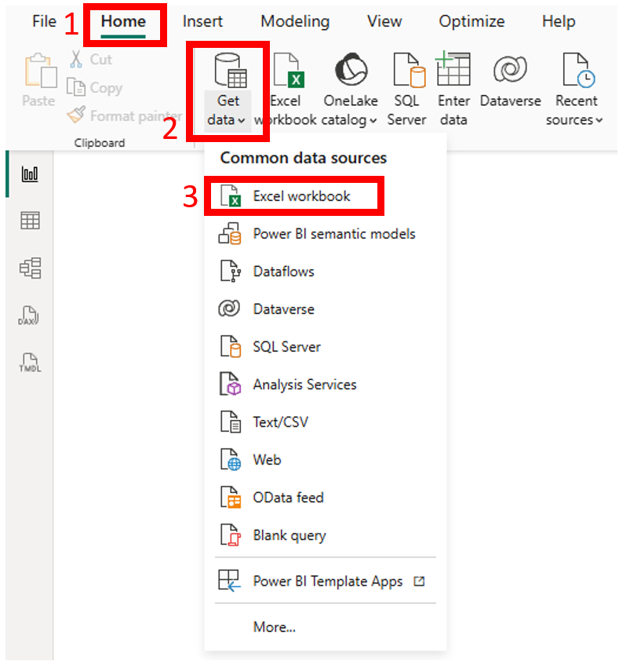The height and width of the screenshot is (672, 619).
Task: Open the File menu tab
Action: coord(44,21)
